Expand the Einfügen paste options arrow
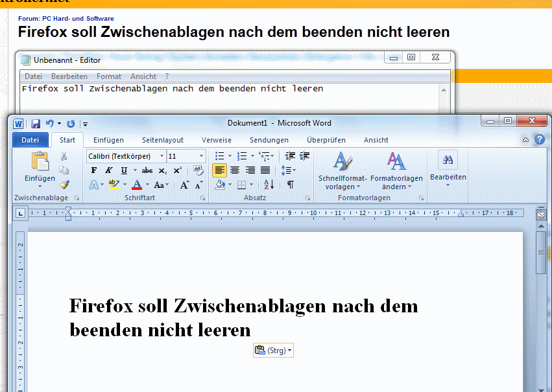Viewport: 552px width, 392px height. [x=40, y=186]
